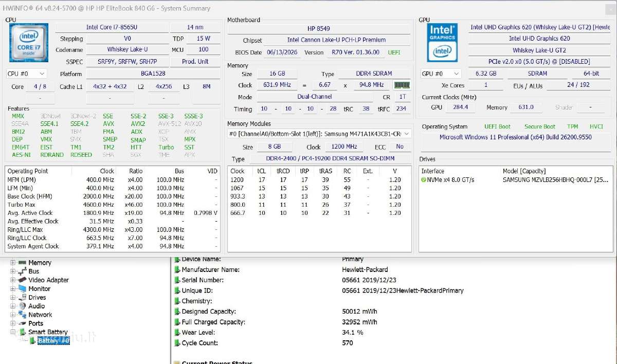Expand the Network tree node
617x364 pixels.
(13, 315)
